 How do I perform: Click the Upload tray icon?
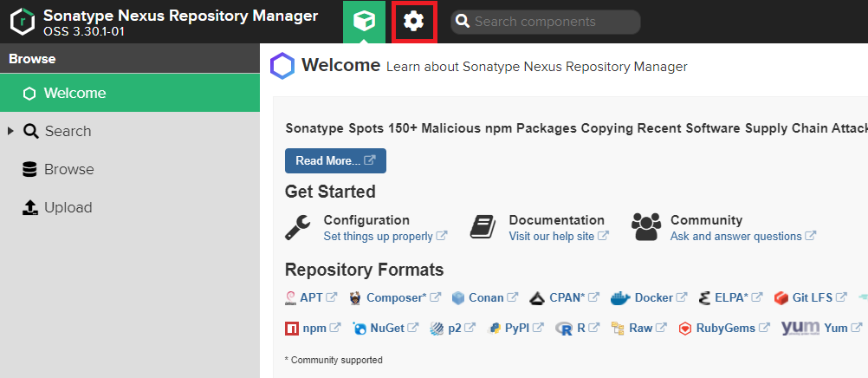click(x=30, y=208)
